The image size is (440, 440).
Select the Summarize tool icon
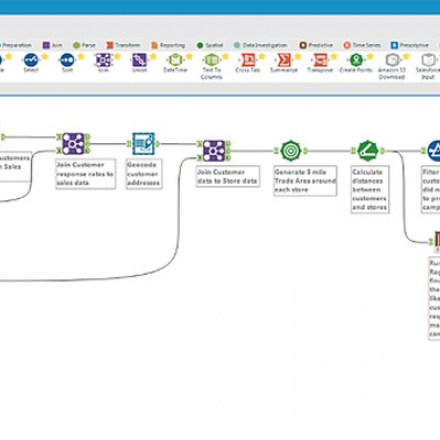[x=284, y=60]
